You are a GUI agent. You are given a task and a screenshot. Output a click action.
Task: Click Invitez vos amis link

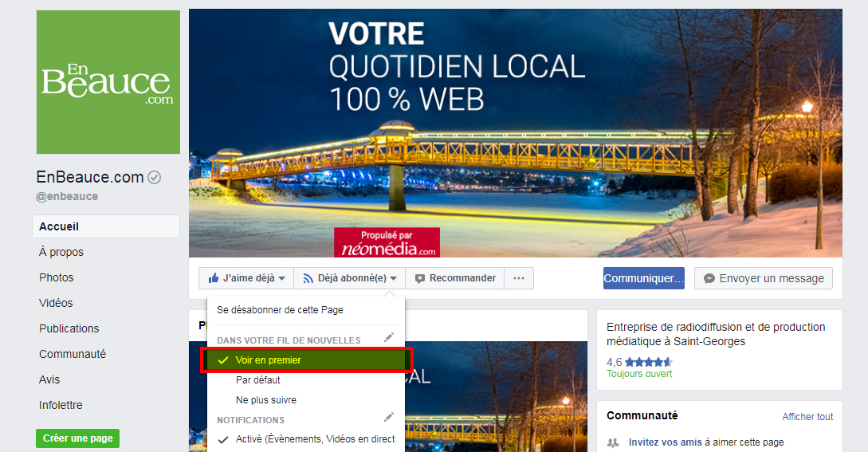tap(666, 442)
